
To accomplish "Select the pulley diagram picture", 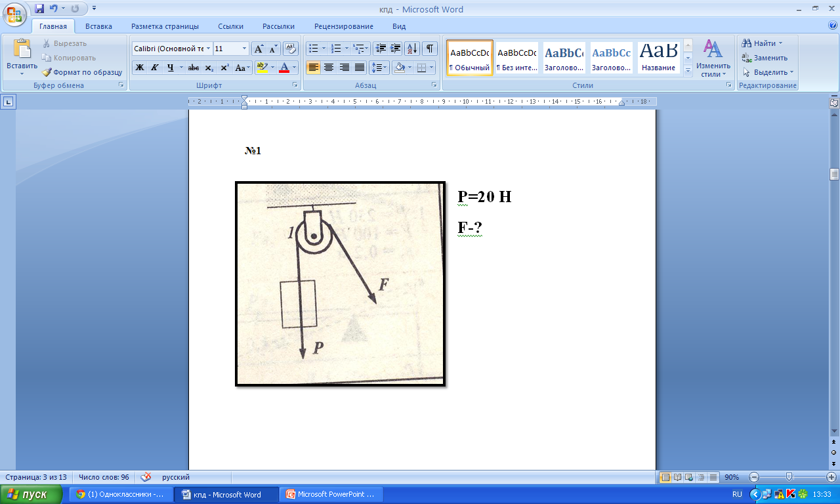I will pyautogui.click(x=340, y=283).
